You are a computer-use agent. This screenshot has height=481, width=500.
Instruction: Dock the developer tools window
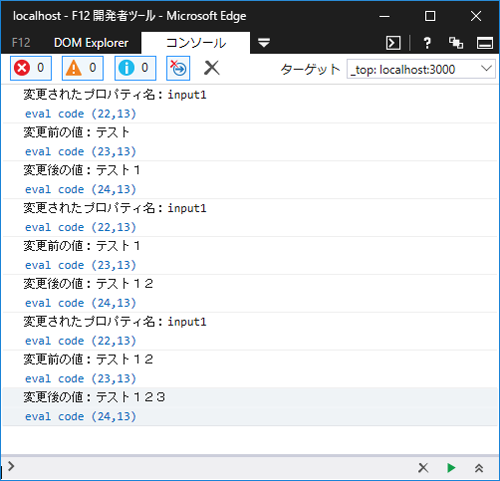pyautogui.click(x=485, y=43)
